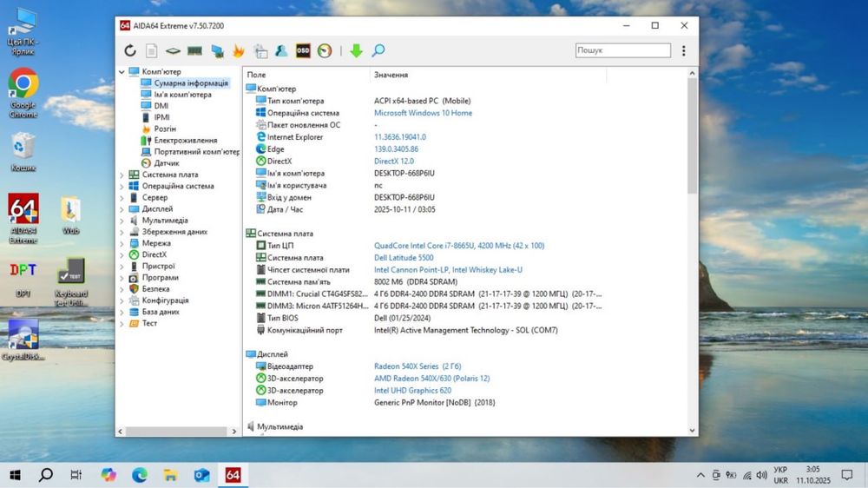
Task: Select Тест in the tree
Action: (149, 323)
